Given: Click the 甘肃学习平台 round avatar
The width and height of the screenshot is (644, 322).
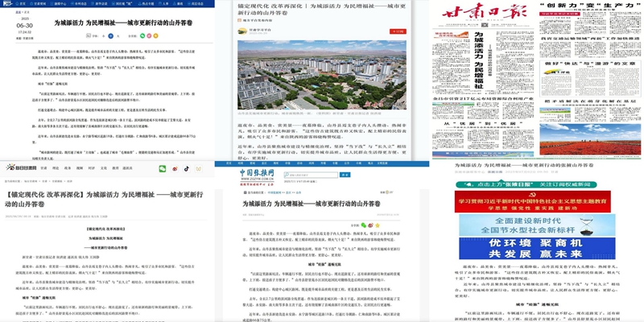Looking at the screenshot, I should pos(242,31).
